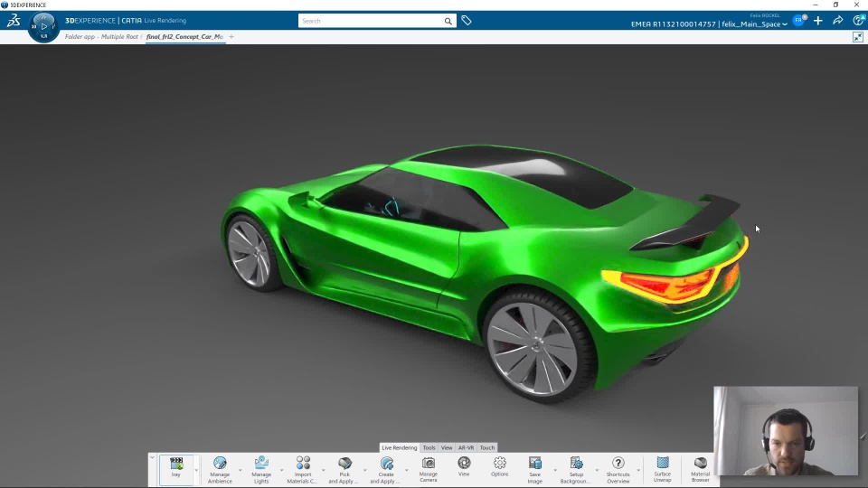Viewport: 868px width, 488px height.
Task: Launch the Surface Unwrap tool
Action: tap(662, 469)
